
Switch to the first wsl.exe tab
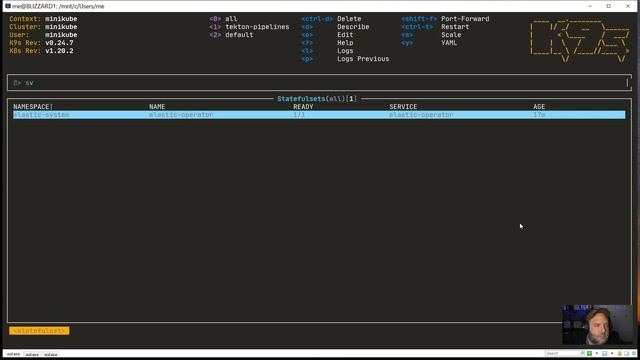coord(13,354)
